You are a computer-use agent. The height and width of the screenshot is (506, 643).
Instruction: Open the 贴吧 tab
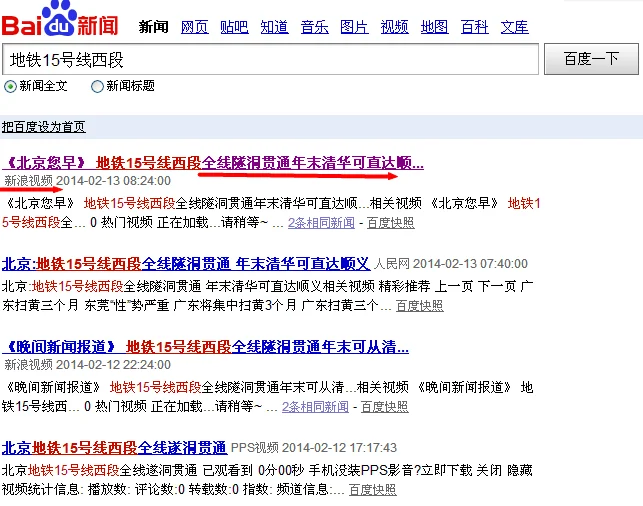(234, 27)
